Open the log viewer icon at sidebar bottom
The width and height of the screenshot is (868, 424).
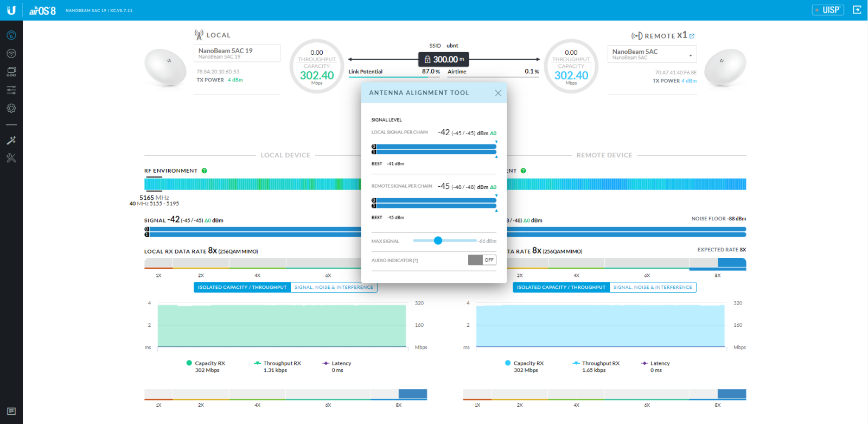[x=11, y=411]
